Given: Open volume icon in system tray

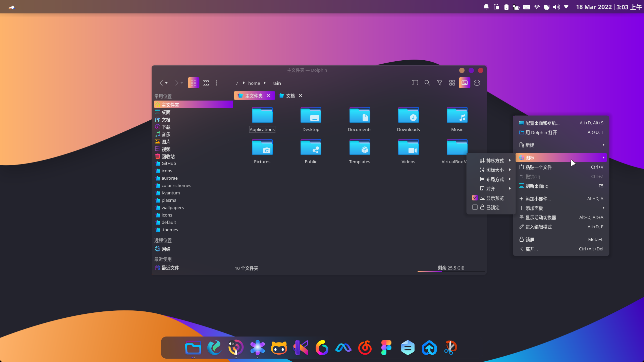Looking at the screenshot, I should tap(556, 7).
